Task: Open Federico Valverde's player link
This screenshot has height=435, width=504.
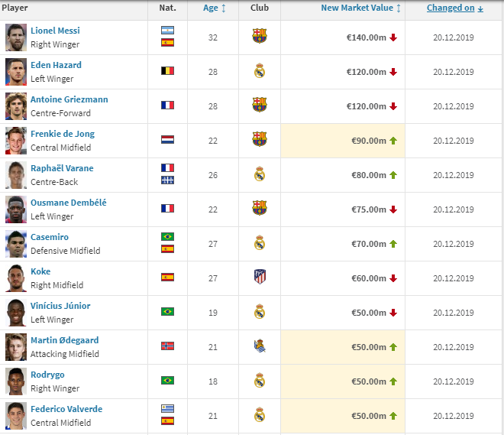Action: click(x=66, y=409)
